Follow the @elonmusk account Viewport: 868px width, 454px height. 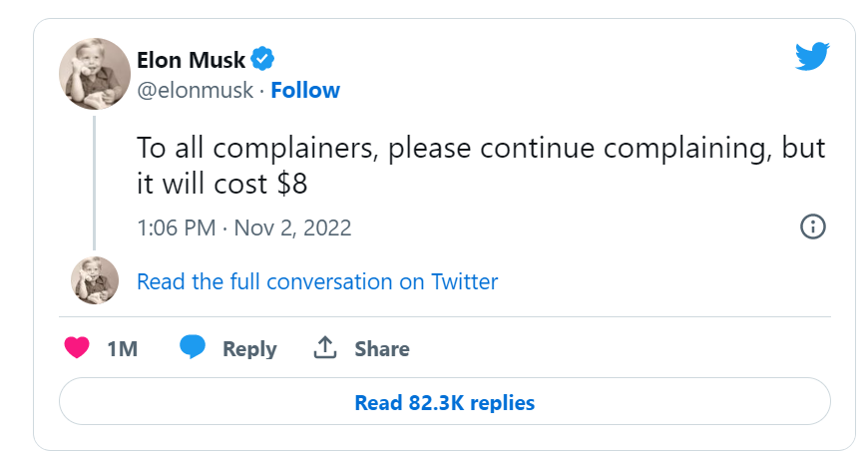(x=305, y=90)
